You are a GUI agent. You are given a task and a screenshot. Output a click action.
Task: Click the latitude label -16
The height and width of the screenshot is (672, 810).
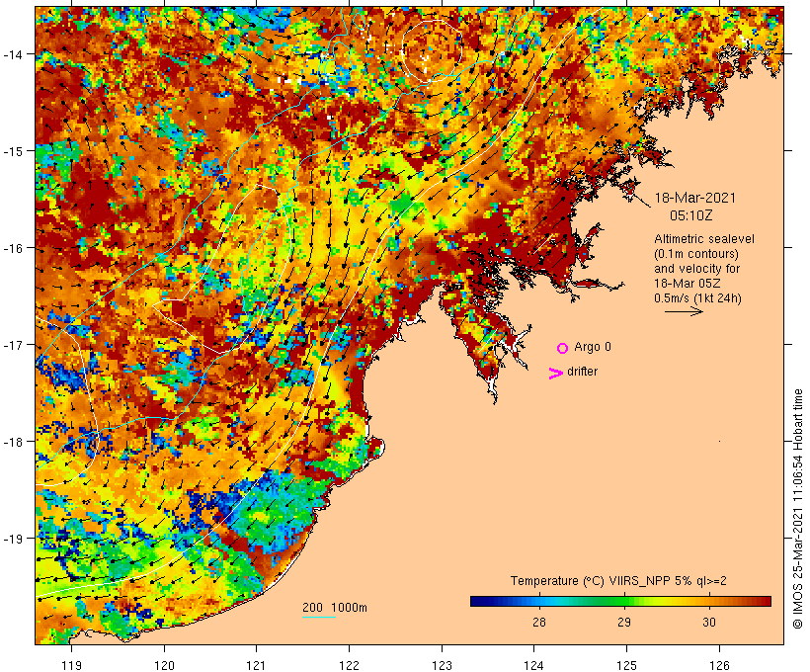(x=12, y=248)
